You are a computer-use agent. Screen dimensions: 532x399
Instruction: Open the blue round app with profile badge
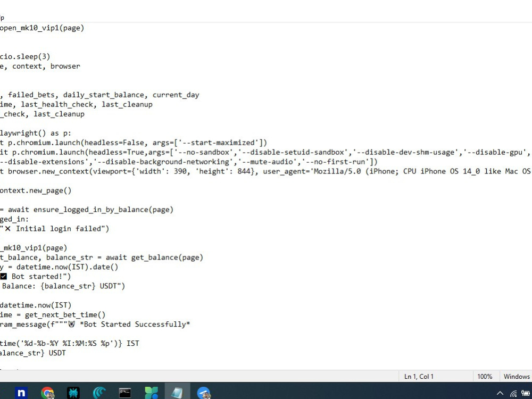pos(204,393)
